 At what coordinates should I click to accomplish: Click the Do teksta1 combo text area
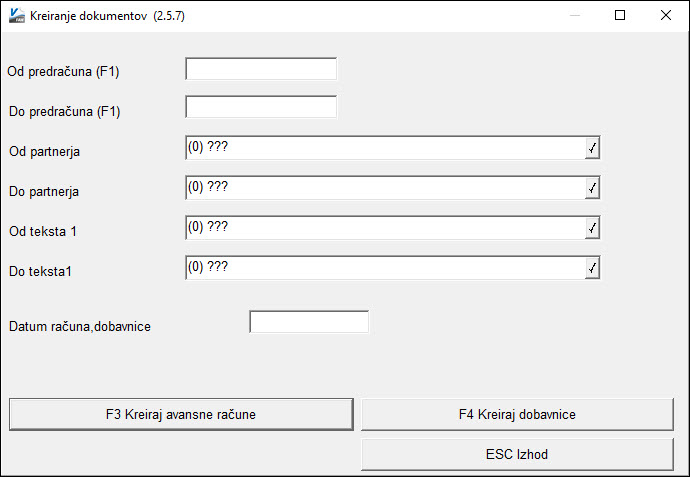(385, 268)
